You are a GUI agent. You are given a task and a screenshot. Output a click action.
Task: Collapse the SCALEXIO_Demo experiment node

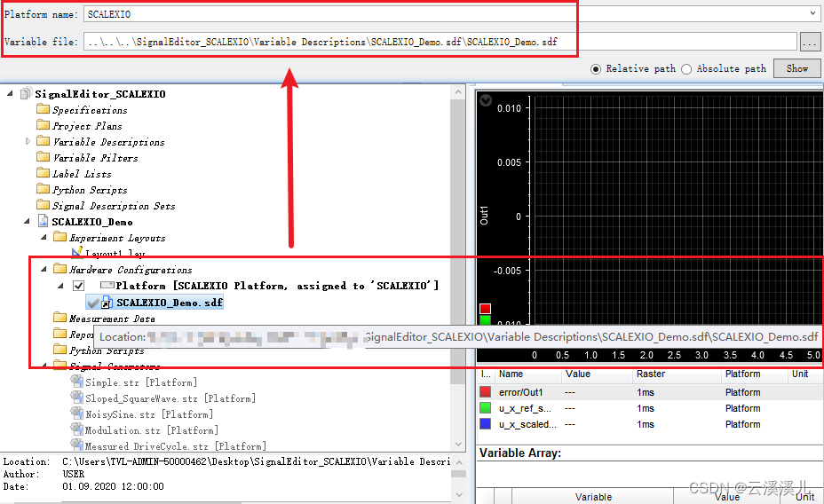pyautogui.click(x=27, y=222)
